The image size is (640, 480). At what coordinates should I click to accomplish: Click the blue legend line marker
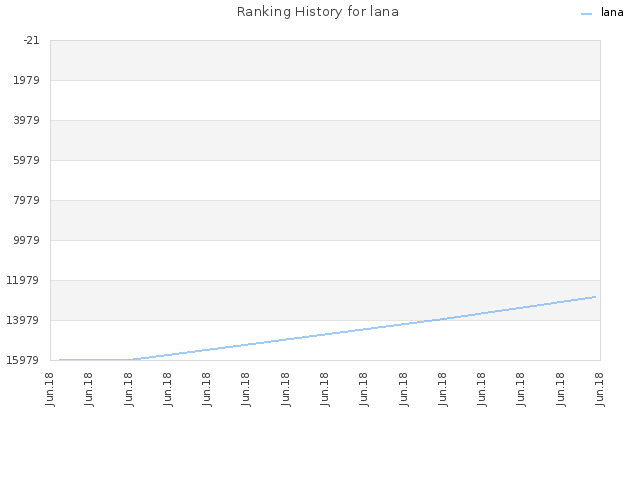click(586, 14)
